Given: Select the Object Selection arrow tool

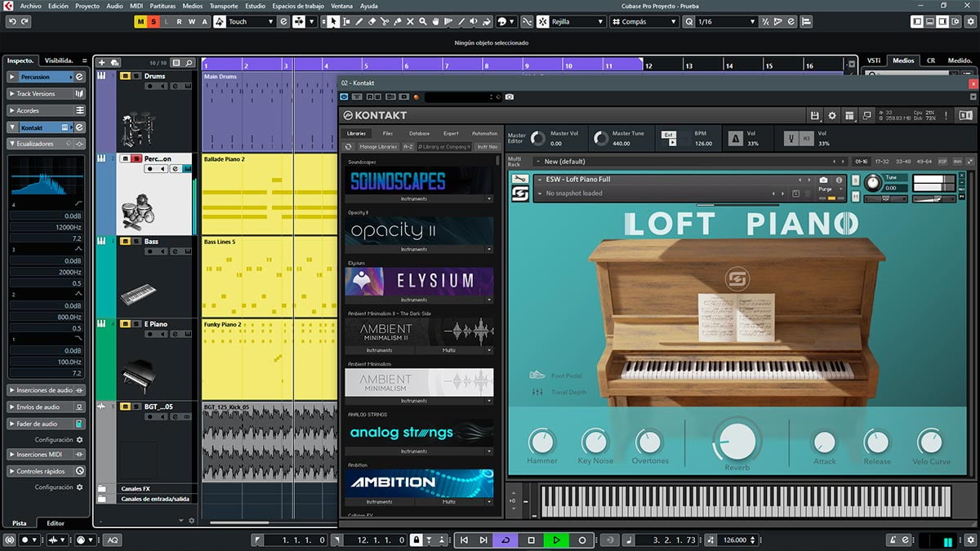Looking at the screenshot, I should click(334, 21).
